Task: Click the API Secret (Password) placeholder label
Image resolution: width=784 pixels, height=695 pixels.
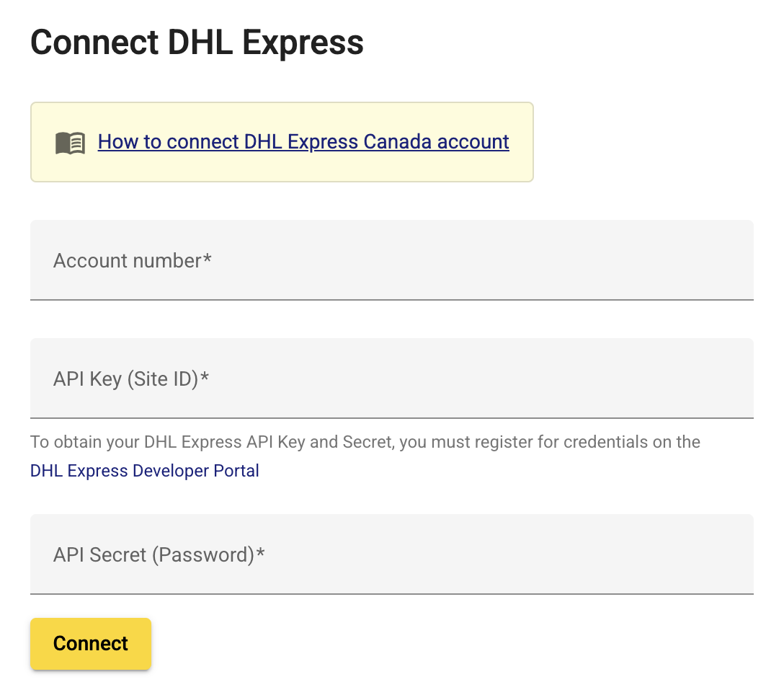Action: point(159,555)
